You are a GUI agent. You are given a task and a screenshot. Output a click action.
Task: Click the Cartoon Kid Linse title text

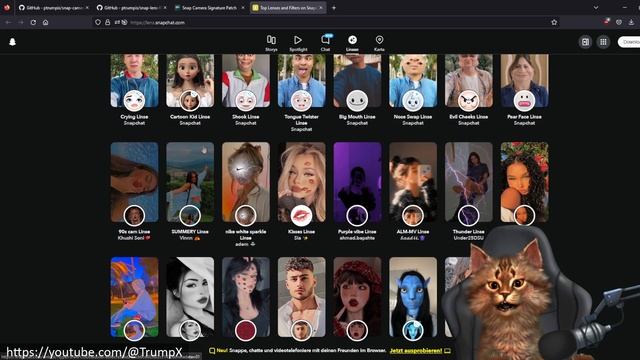tap(190, 117)
